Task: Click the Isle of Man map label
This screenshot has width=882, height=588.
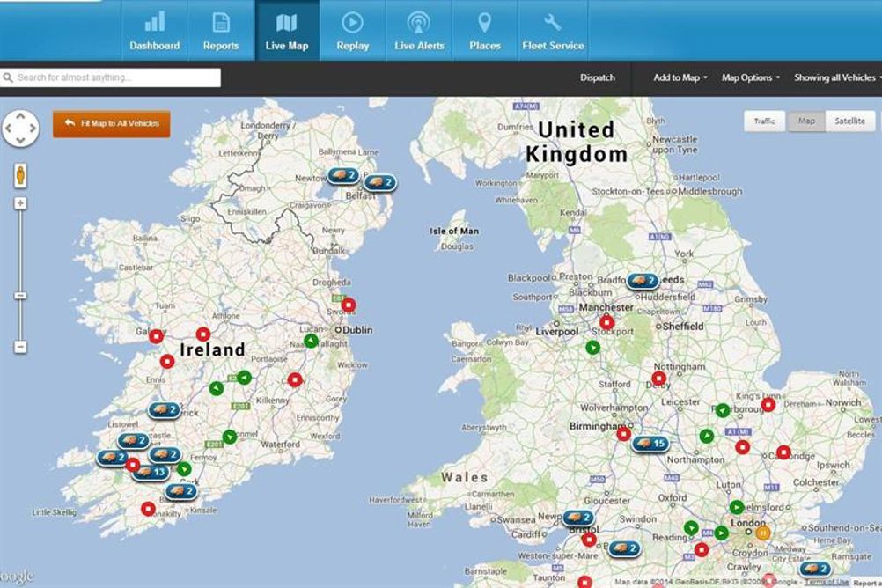Action: 454,231
